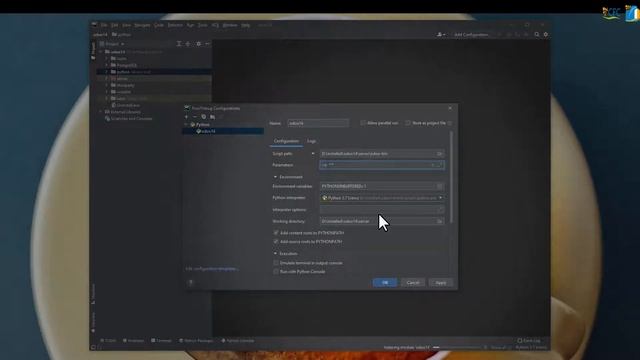Collapse the Execution section
Screen dimensions: 640x360
(x=275, y=253)
